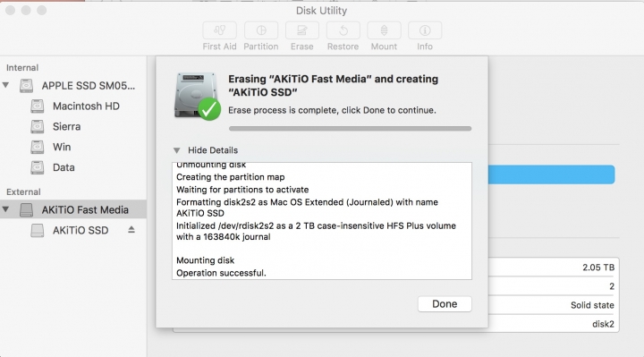Collapse the AKiTiO Fast Media tree

coord(5,209)
